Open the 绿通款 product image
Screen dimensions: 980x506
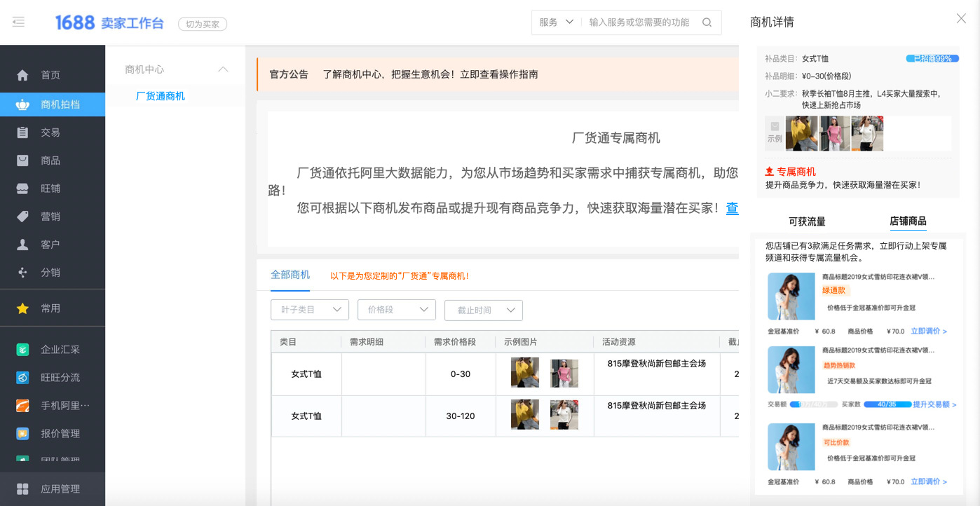click(x=792, y=296)
